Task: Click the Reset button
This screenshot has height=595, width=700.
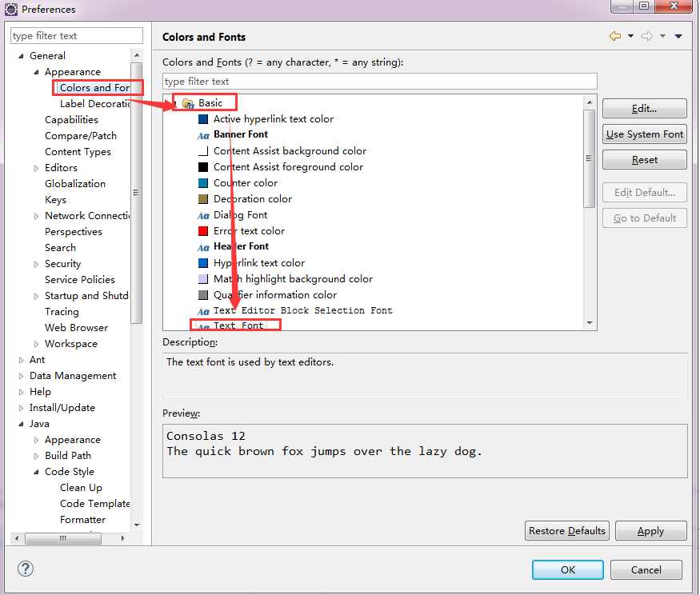Action: [644, 159]
